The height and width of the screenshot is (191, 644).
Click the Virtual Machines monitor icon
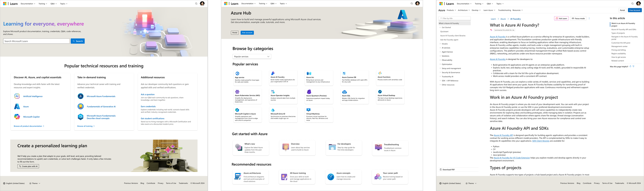(x=308, y=110)
